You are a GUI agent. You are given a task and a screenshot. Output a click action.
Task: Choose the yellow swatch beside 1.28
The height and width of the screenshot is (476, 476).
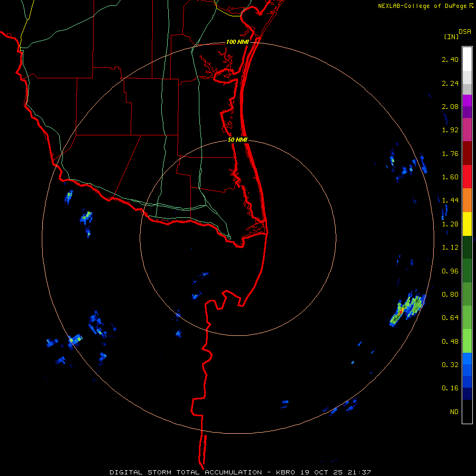(467, 224)
